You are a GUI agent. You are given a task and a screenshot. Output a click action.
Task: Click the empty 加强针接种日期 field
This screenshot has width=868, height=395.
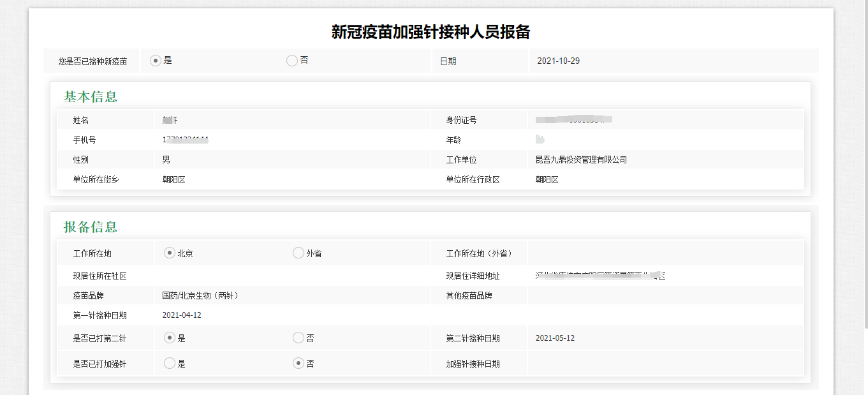(x=665, y=364)
